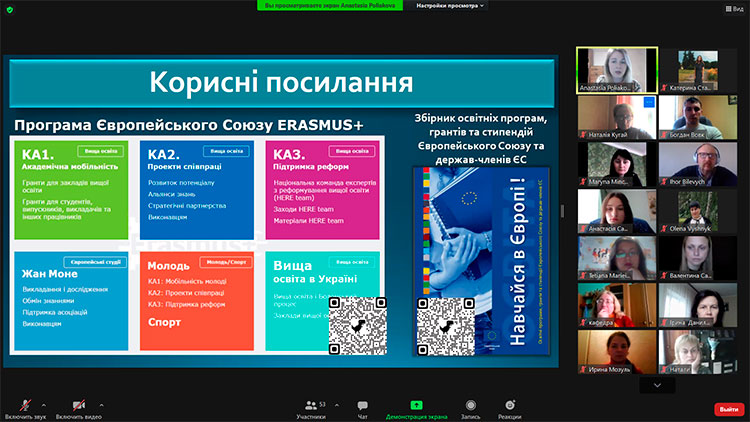
Task: Click the Вища освіта в Україні card
Action: click(323, 301)
